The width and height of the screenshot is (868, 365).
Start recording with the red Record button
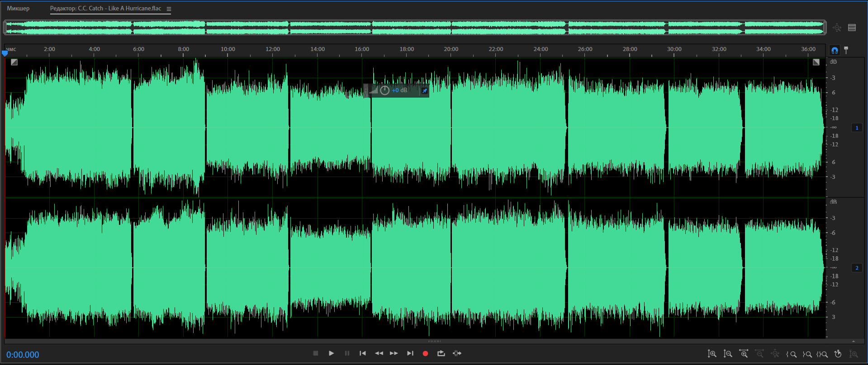point(425,354)
